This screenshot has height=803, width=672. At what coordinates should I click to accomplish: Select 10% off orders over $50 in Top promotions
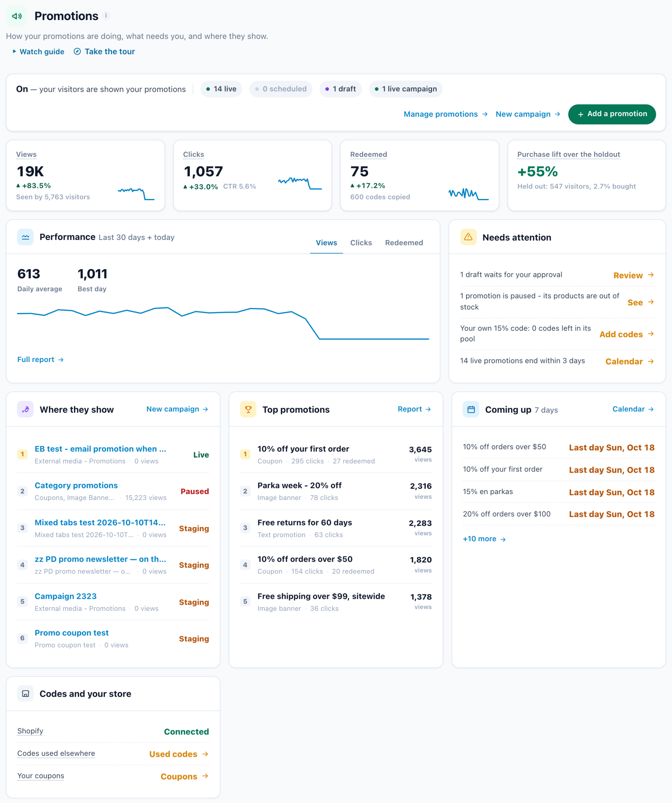(336, 565)
